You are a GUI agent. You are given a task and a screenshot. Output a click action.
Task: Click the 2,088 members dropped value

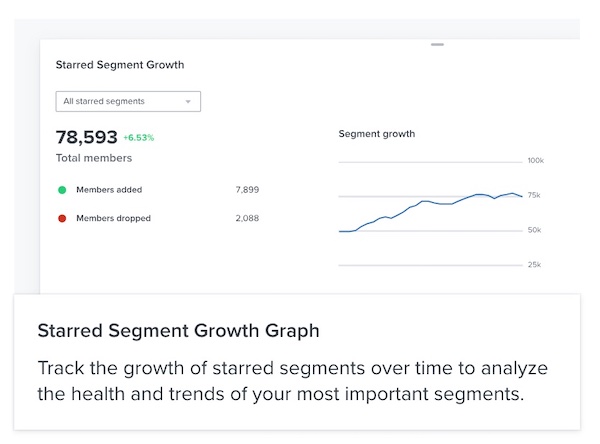point(247,218)
